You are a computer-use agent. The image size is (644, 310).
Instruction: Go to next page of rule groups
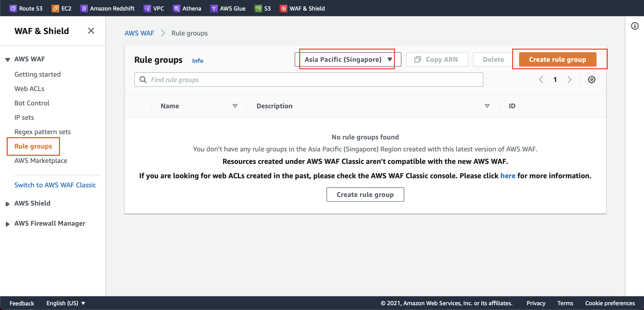[x=569, y=80]
